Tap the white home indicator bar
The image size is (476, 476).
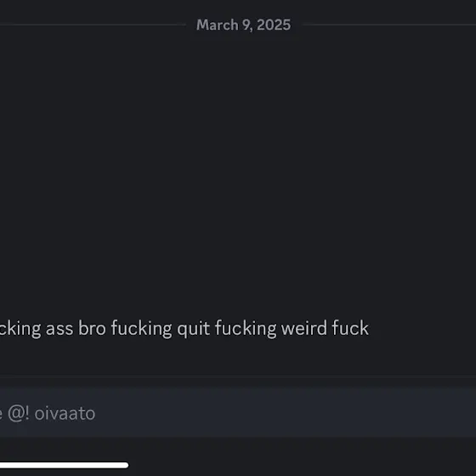[64, 465]
